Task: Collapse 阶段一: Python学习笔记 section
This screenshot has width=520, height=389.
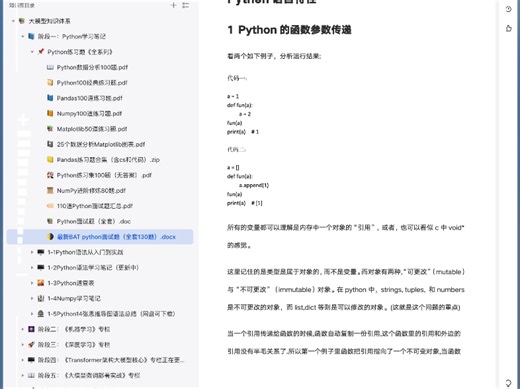Action: click(22, 36)
